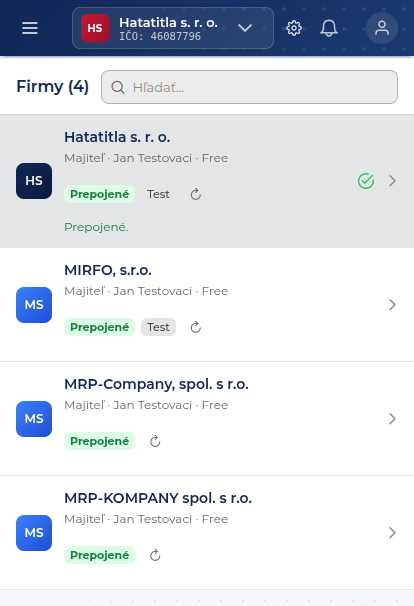Click Prepojené badge on MRP-Company row

click(99, 441)
